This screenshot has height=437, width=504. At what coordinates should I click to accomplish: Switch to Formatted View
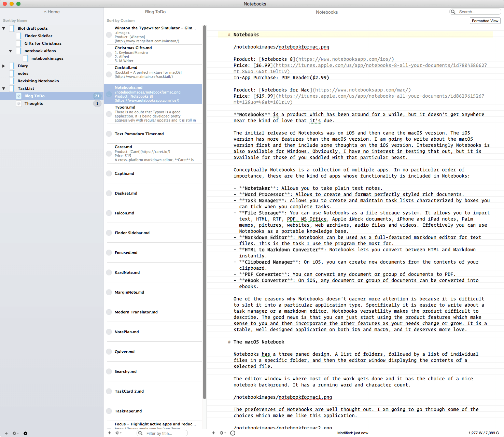click(485, 21)
